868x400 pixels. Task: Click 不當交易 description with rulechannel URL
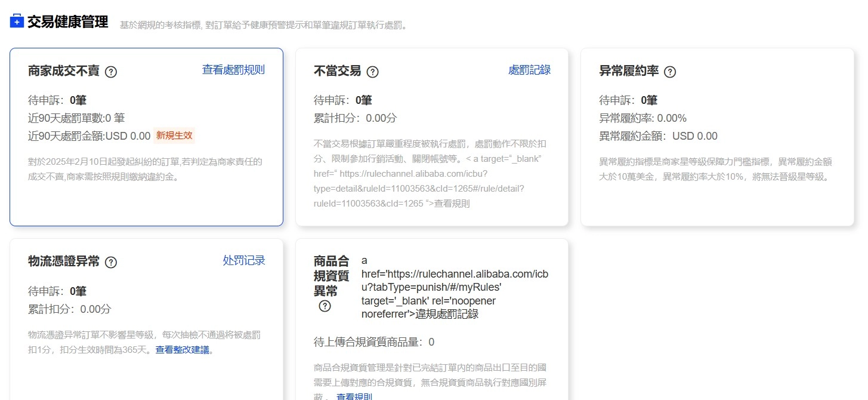[431, 174]
